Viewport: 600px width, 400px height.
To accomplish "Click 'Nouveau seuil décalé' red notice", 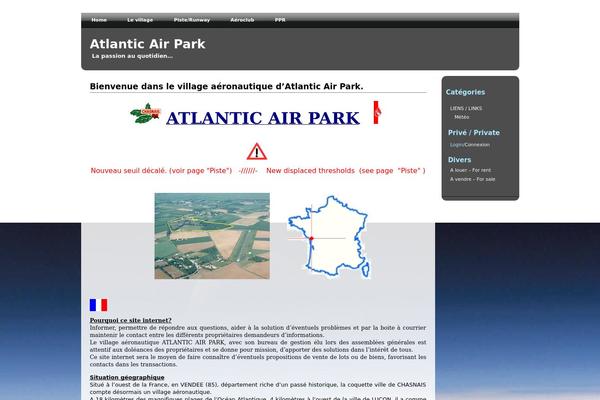I will (161, 171).
